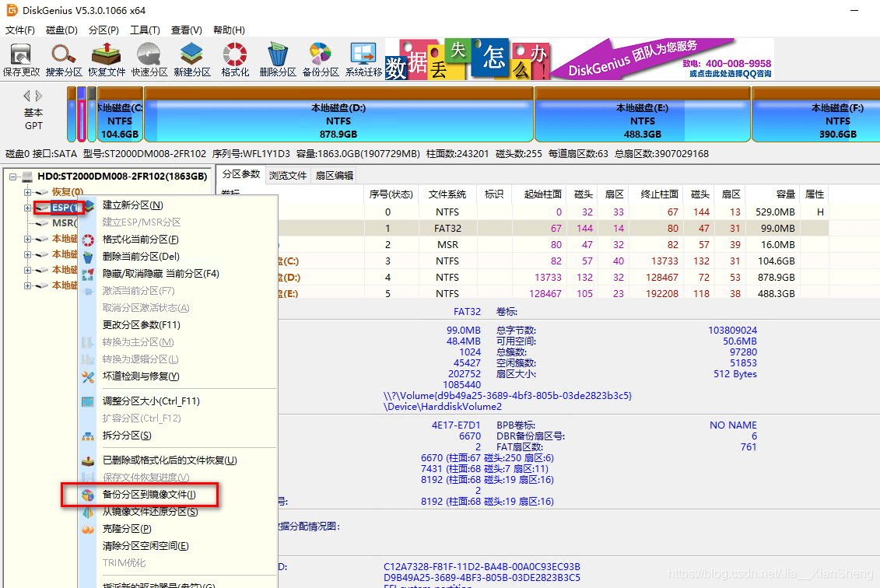Select 克隆分区(P) in the context menu

coord(127,529)
